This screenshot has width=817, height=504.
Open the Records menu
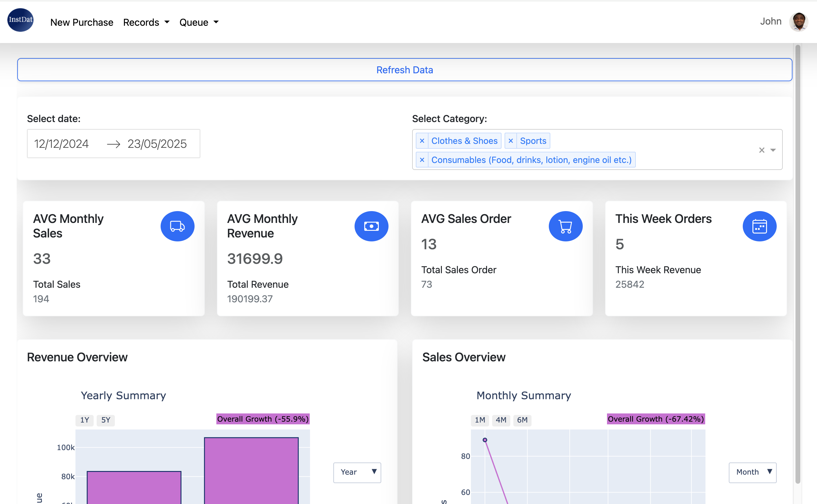(x=146, y=22)
